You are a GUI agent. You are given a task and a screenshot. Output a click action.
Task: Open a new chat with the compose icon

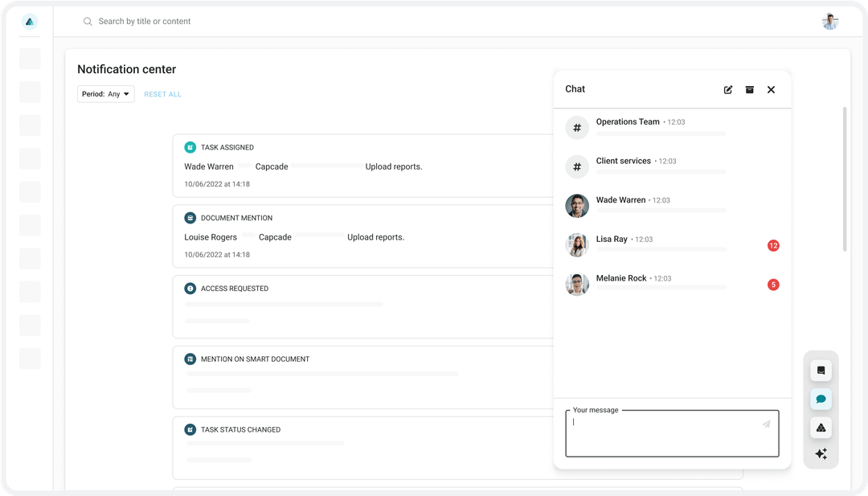[727, 89]
